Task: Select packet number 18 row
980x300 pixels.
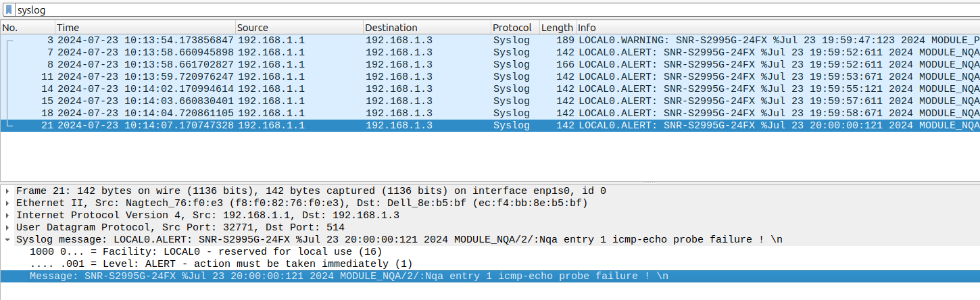Action: (x=490, y=114)
